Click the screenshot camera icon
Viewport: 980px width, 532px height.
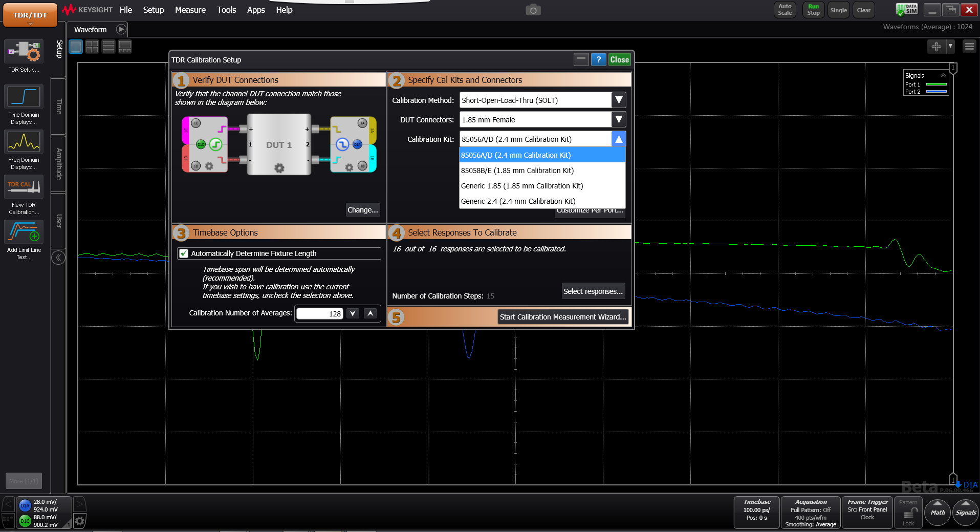pos(533,9)
